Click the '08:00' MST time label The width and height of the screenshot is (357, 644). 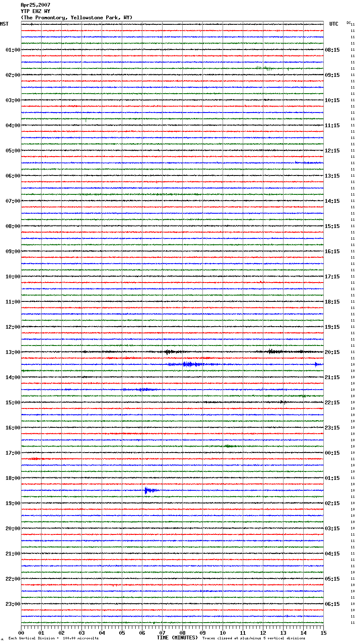(x=13, y=226)
